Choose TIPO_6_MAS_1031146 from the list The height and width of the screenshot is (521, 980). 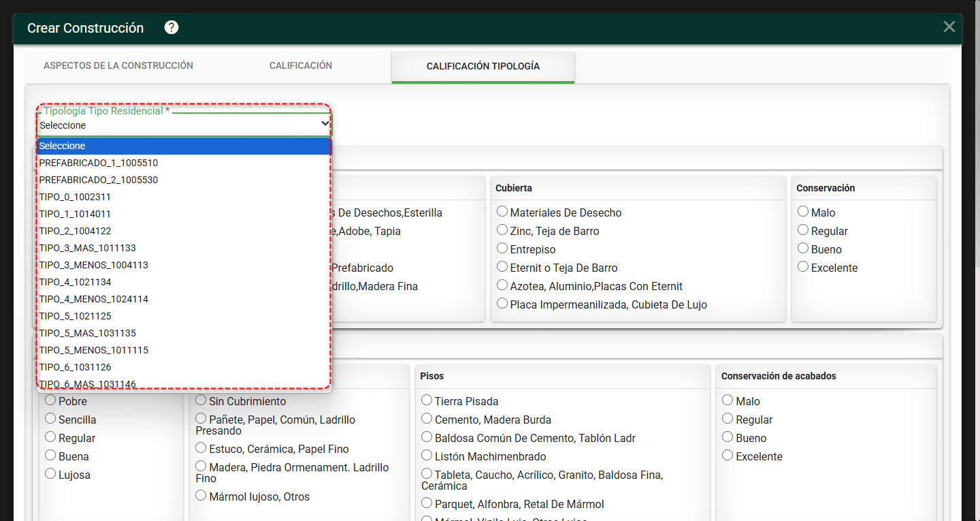[x=183, y=383]
